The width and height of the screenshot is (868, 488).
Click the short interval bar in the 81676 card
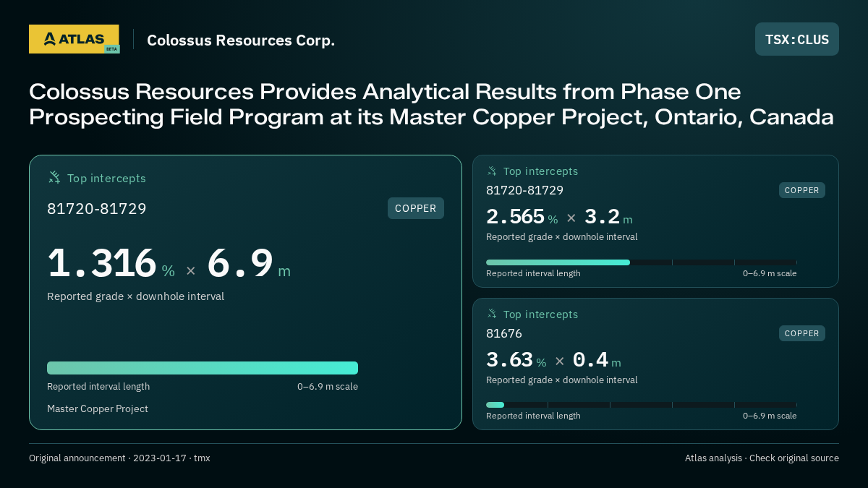click(495, 405)
